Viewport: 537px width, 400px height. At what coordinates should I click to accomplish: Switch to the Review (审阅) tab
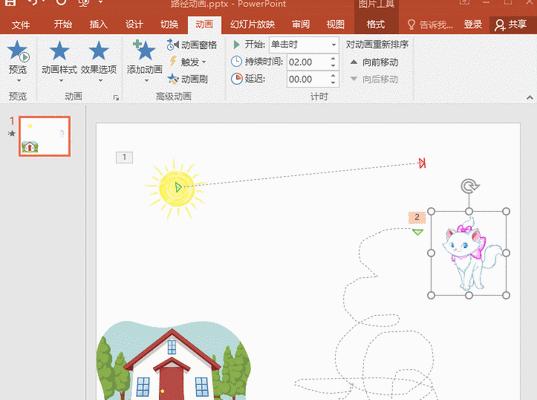[301, 24]
